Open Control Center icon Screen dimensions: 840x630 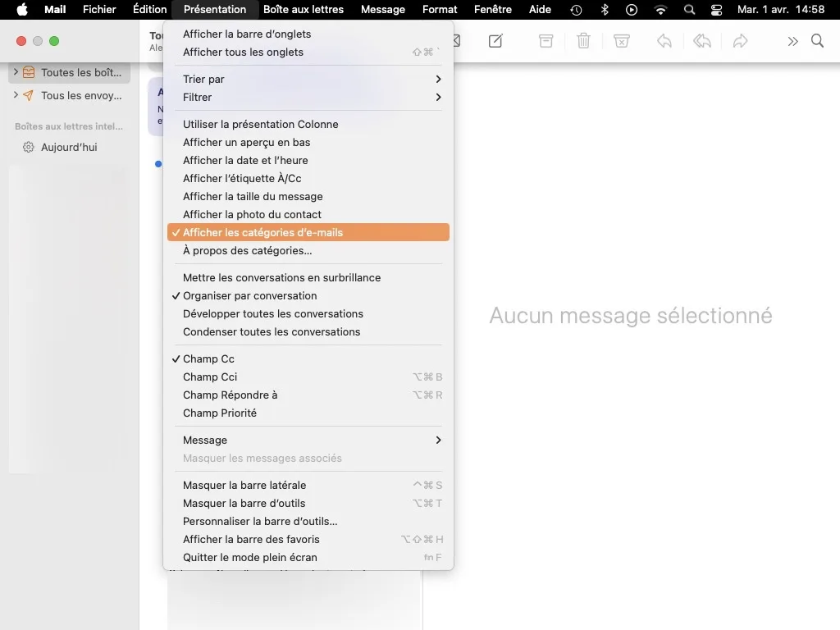click(x=716, y=10)
